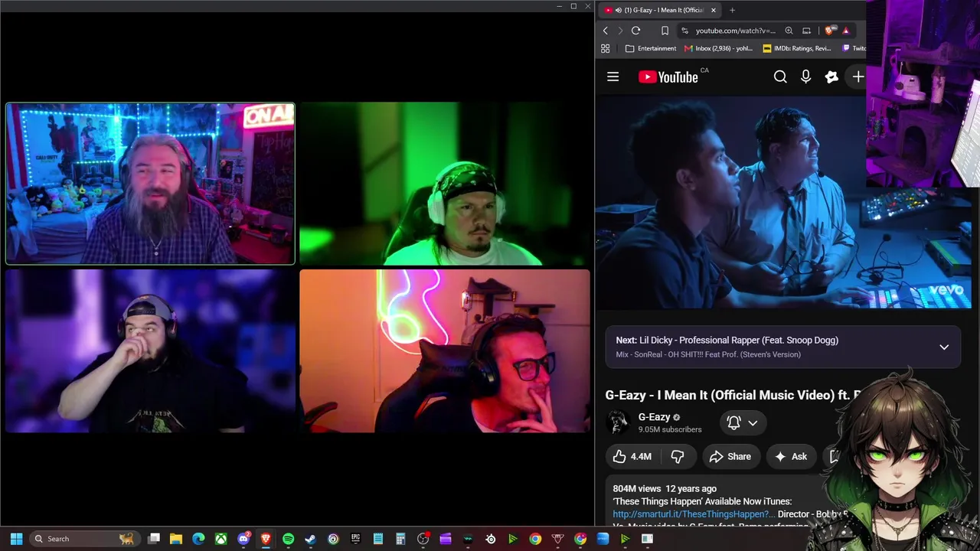Reload the YouTube page
The height and width of the screenshot is (551, 980).
pos(635,31)
